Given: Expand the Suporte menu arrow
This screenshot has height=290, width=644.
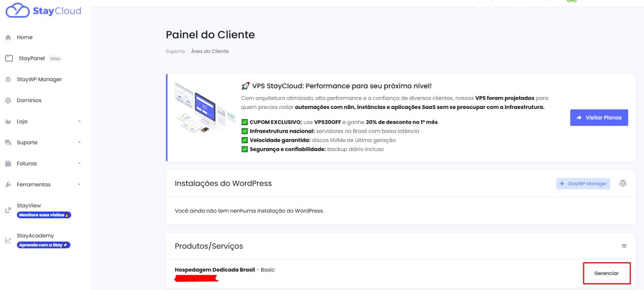Looking at the screenshot, I should coord(79,142).
